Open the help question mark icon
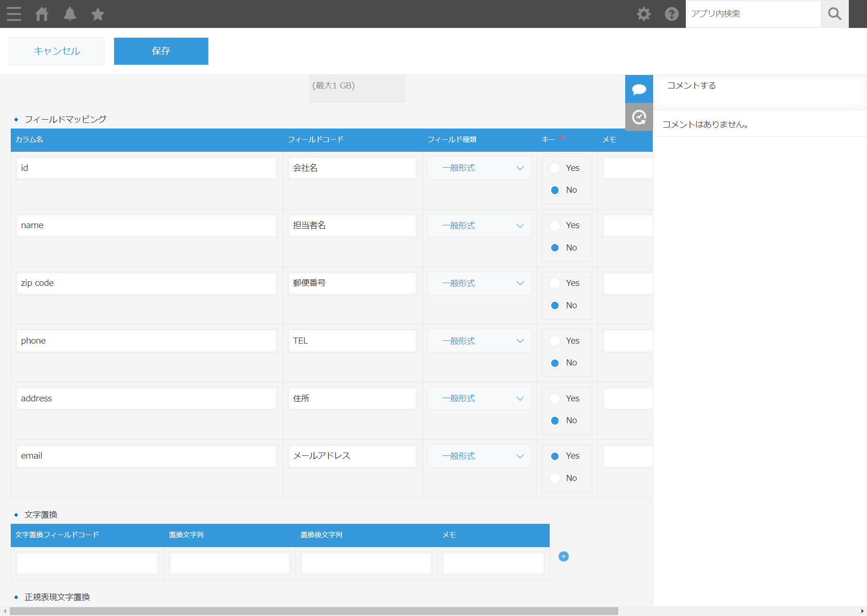The image size is (867, 616). (672, 14)
